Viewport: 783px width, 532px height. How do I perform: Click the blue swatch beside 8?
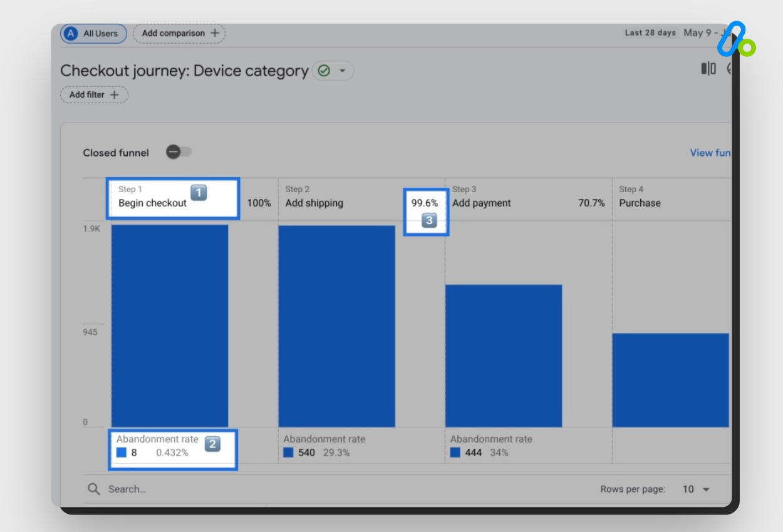(x=122, y=452)
